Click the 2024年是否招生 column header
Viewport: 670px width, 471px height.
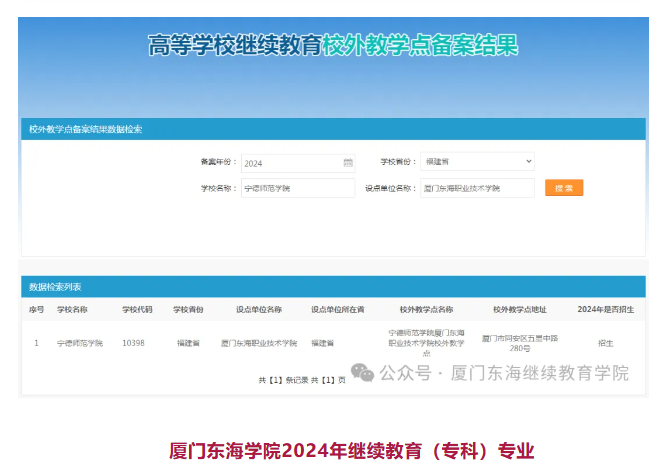(x=606, y=310)
